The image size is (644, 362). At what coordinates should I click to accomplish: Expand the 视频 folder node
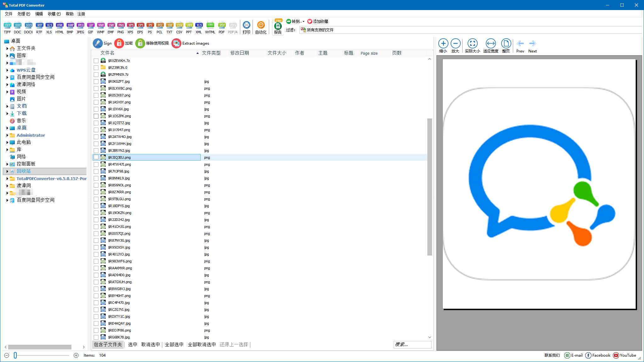pos(7,92)
